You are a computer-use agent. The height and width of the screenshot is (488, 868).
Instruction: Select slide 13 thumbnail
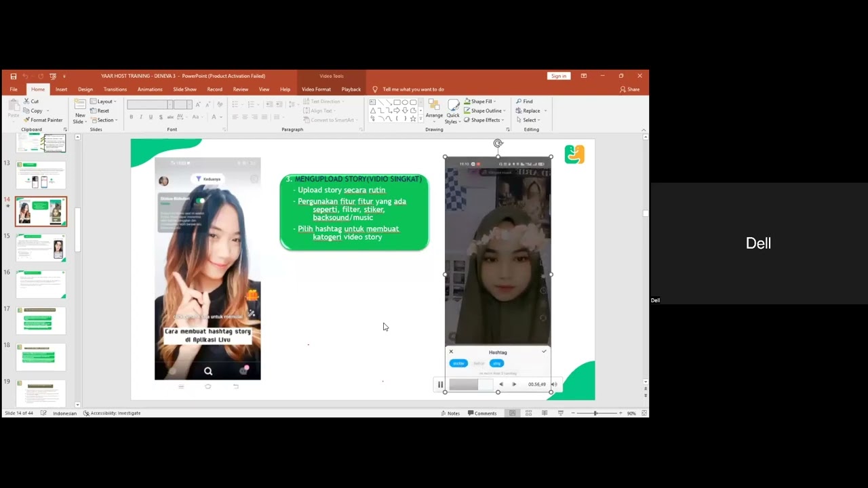click(x=41, y=175)
